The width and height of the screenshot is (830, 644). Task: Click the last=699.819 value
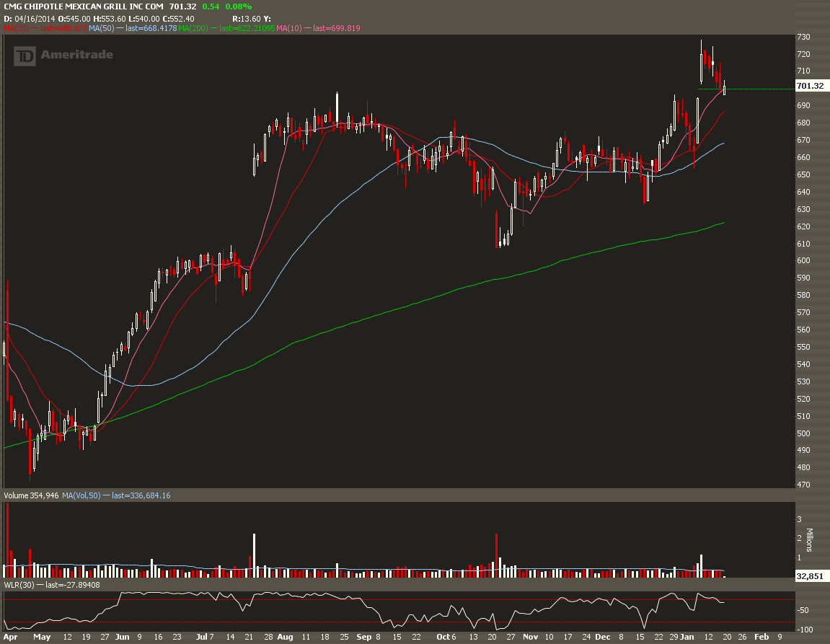coord(337,28)
